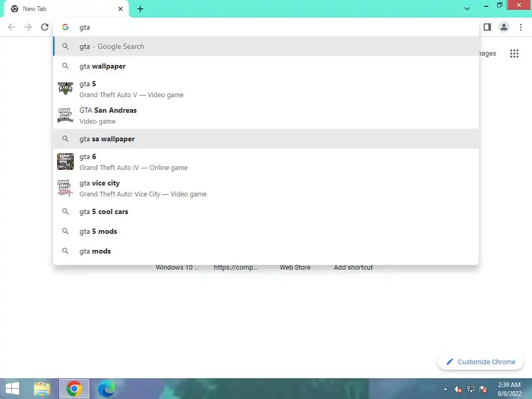Image resolution: width=532 pixels, height=399 pixels.
Task: Click the gta 6 cover thumbnail
Action: point(65,162)
